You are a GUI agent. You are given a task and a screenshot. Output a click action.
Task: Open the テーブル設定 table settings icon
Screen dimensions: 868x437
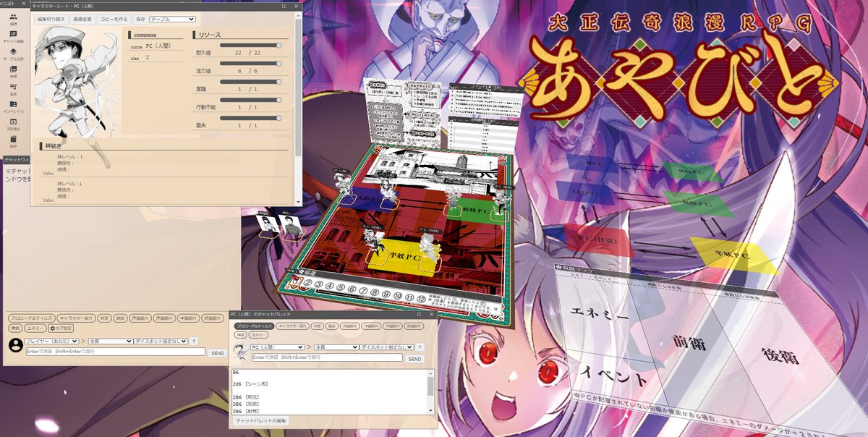tap(14, 55)
